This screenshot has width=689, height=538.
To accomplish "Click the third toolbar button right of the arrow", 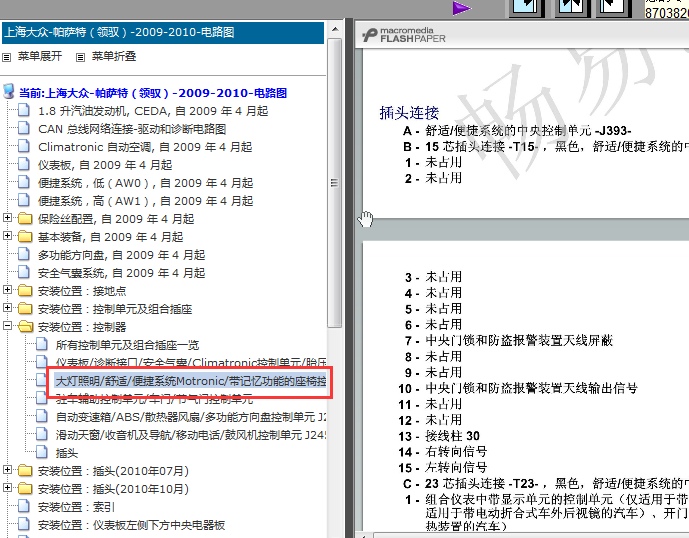I will [614, 7].
